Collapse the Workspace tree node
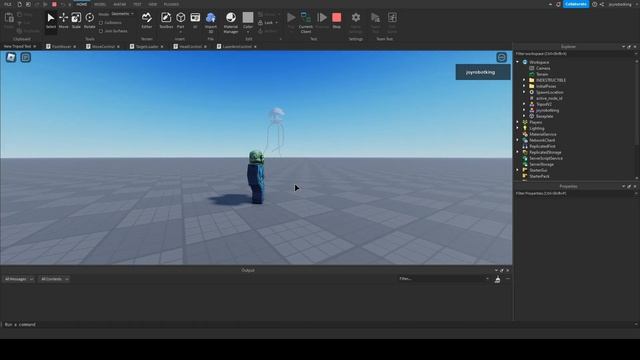 (x=518, y=62)
